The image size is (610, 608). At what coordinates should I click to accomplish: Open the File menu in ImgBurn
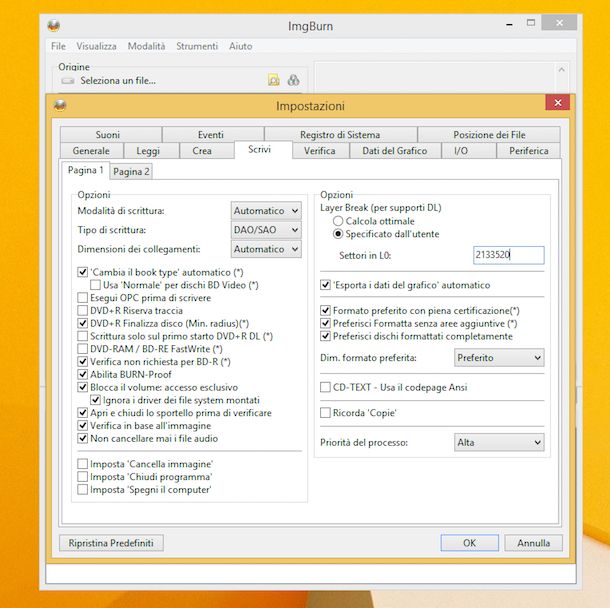point(58,46)
